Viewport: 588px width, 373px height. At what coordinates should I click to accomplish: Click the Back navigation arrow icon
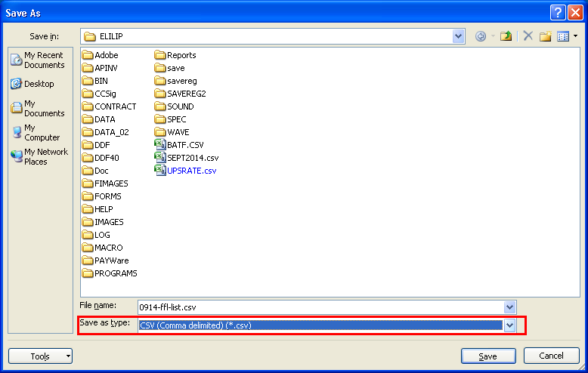point(481,36)
